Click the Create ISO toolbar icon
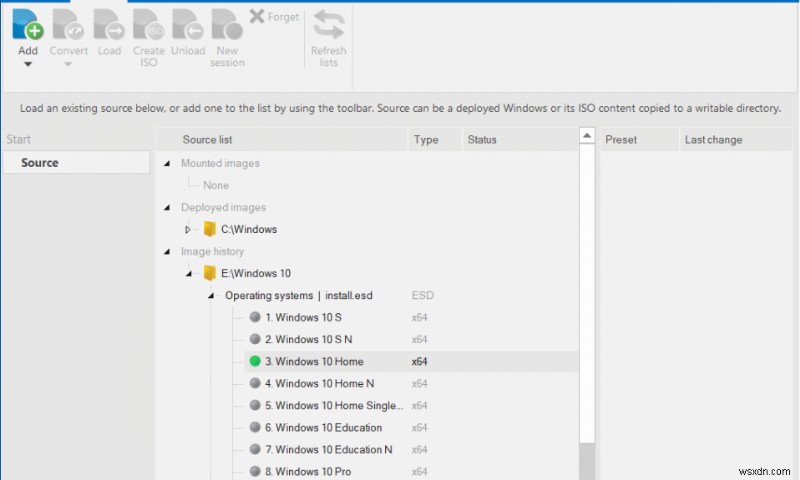Image resolution: width=800 pixels, height=480 pixels. [x=148, y=23]
